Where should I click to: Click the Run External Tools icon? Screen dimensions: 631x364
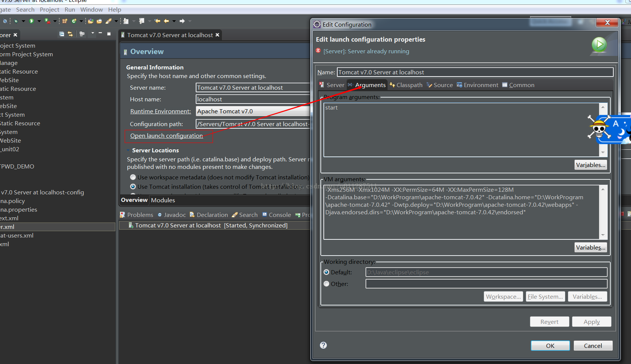(47, 21)
